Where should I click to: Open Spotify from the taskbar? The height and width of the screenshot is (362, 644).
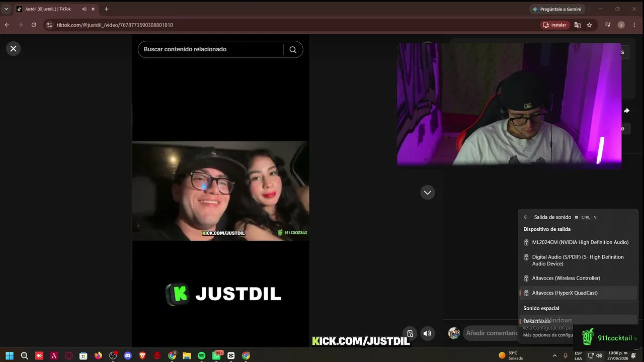pyautogui.click(x=202, y=355)
